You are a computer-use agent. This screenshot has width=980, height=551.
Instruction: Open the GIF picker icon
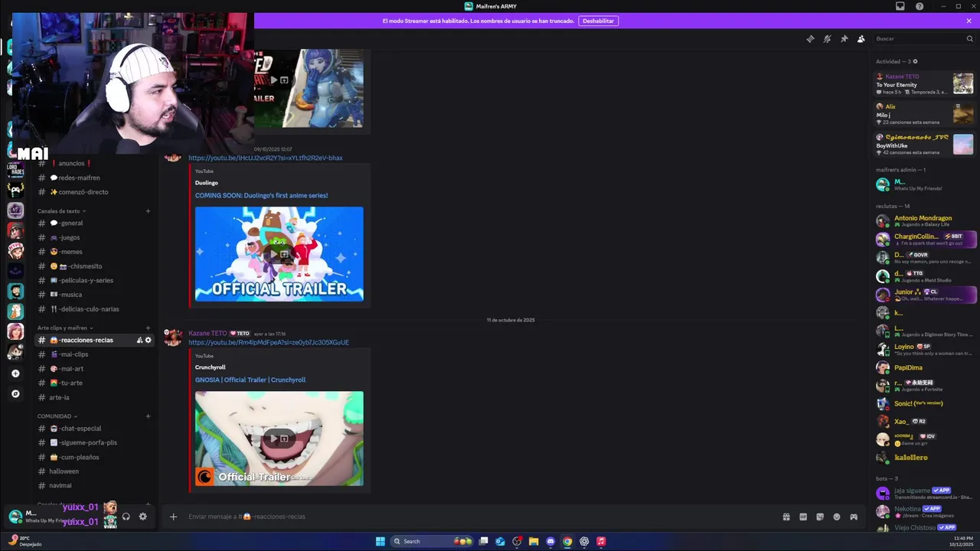click(803, 517)
